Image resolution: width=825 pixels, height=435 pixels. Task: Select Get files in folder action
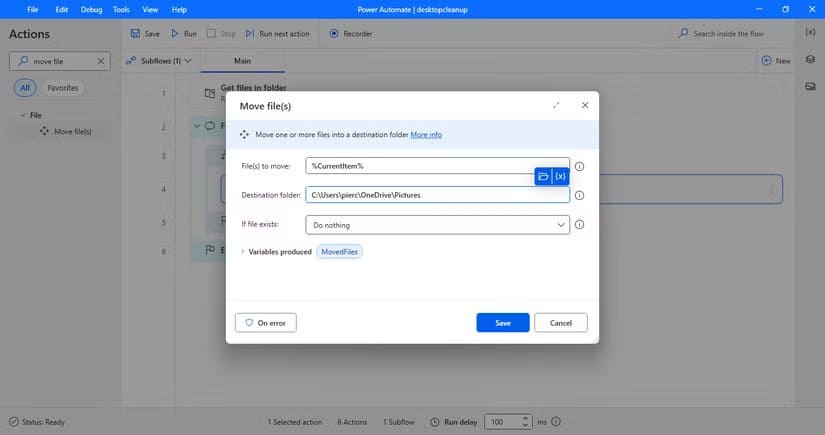253,88
